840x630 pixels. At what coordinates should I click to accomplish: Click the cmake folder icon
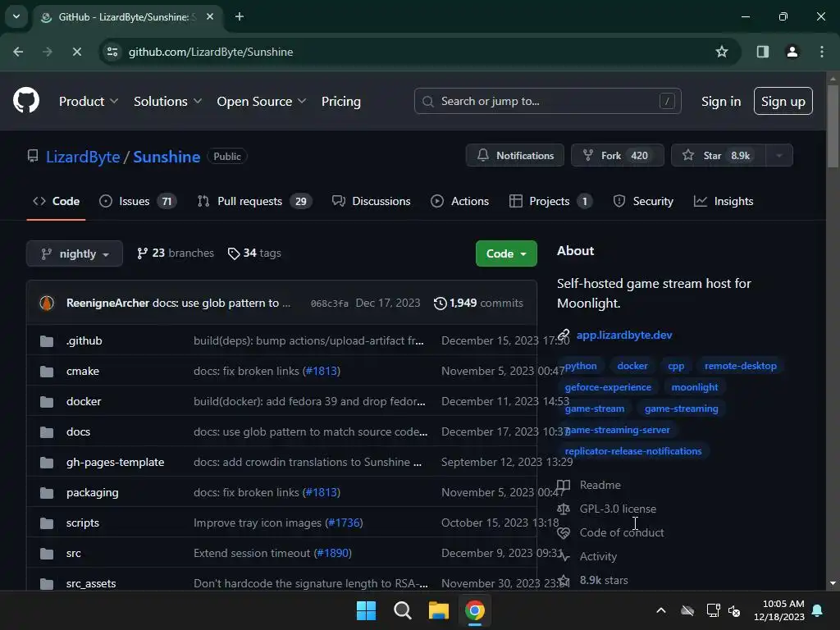pyautogui.click(x=47, y=372)
